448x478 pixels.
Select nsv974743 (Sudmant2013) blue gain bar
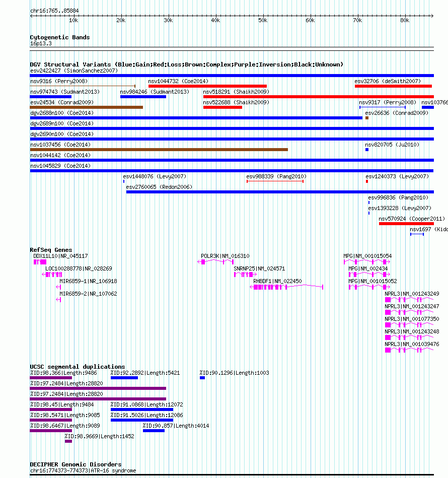click(50, 97)
